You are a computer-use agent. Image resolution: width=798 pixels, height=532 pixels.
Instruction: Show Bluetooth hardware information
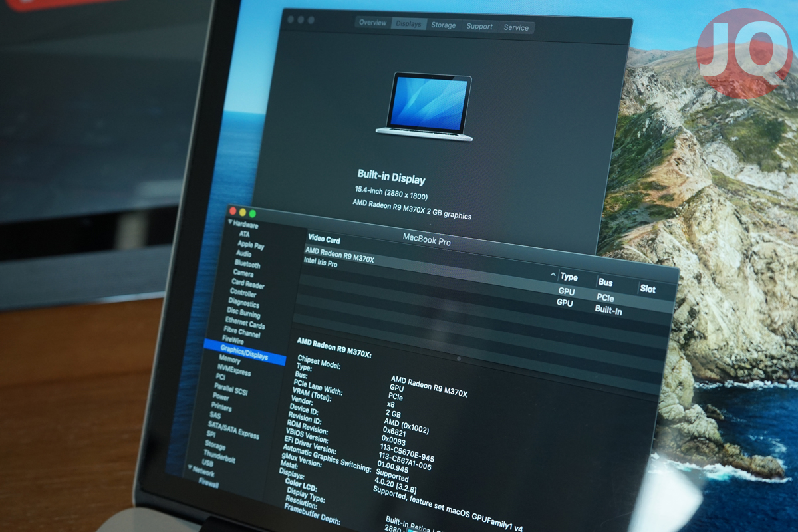click(x=247, y=264)
